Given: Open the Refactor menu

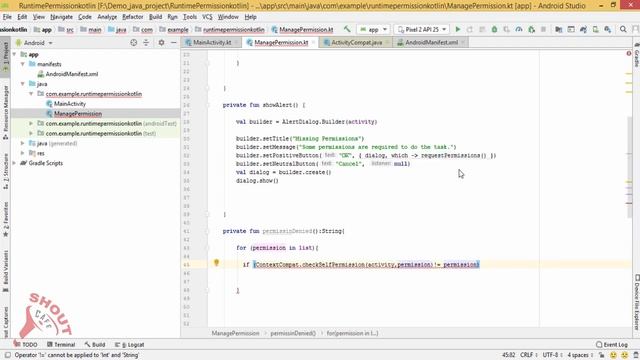Looking at the screenshot, I should pos(133,17).
